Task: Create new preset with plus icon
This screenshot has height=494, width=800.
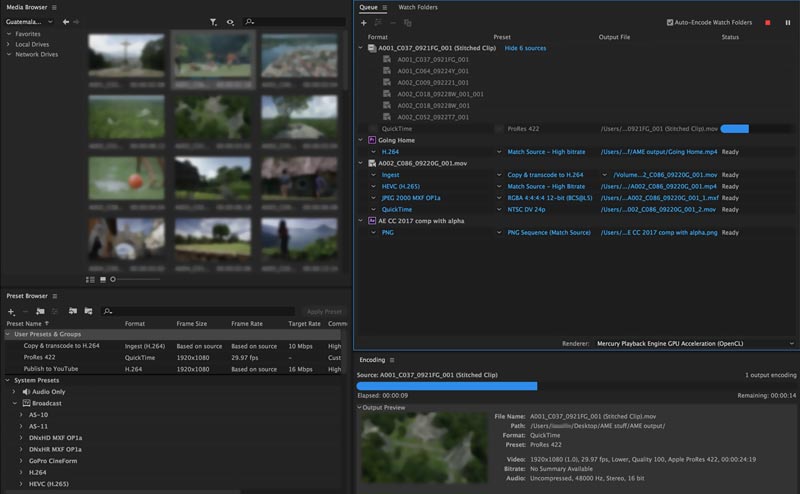Action: tap(11, 311)
